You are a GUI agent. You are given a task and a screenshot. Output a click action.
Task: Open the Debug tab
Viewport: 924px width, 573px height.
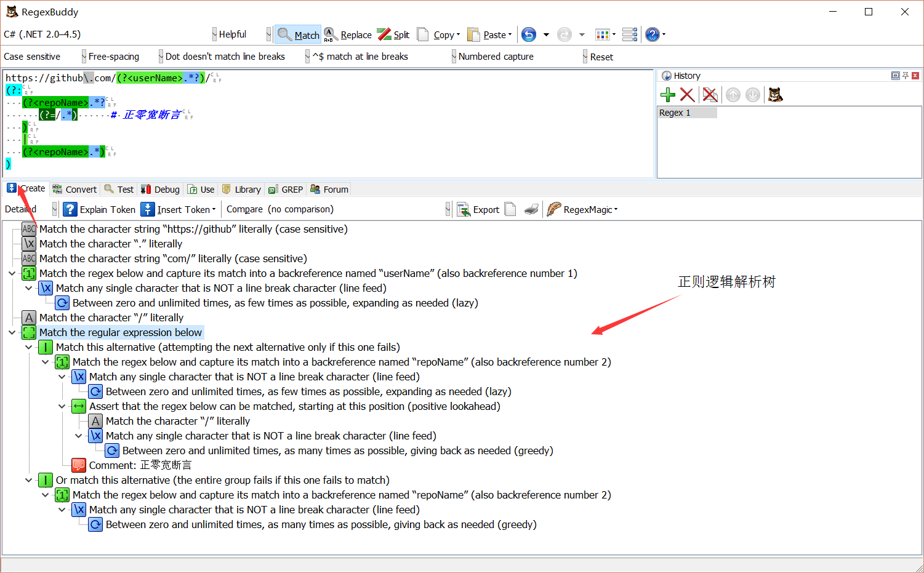tap(160, 190)
